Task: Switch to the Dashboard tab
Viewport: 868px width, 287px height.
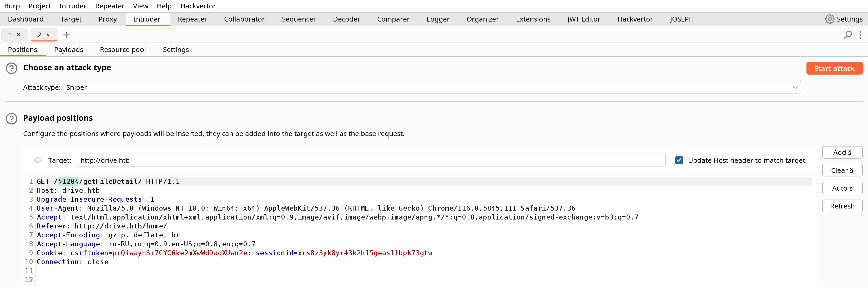Action: click(26, 19)
